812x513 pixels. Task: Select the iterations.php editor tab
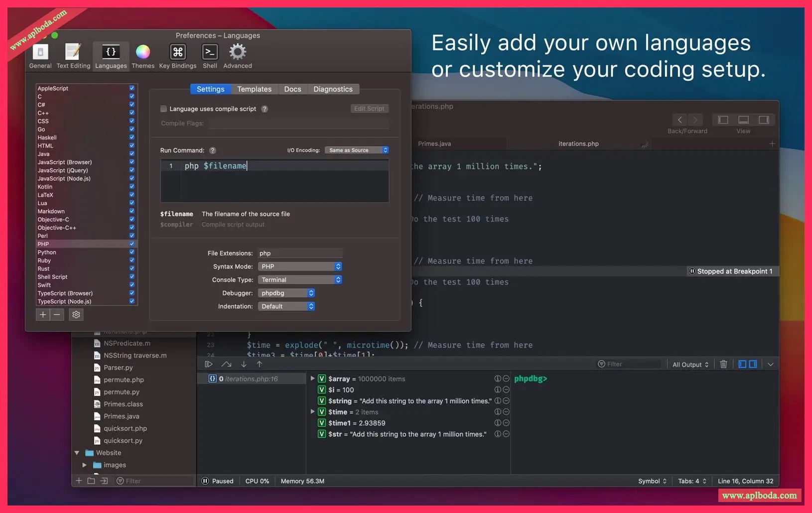(x=578, y=144)
